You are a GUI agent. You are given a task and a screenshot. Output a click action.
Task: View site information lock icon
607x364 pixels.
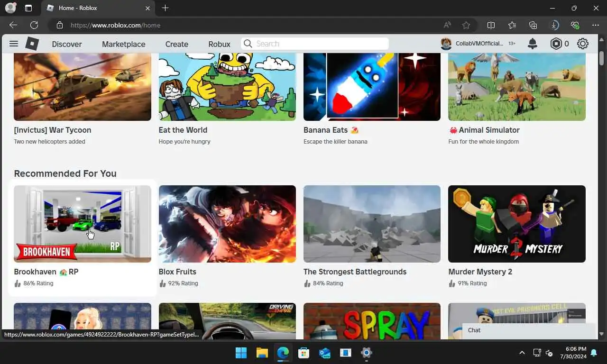click(59, 25)
